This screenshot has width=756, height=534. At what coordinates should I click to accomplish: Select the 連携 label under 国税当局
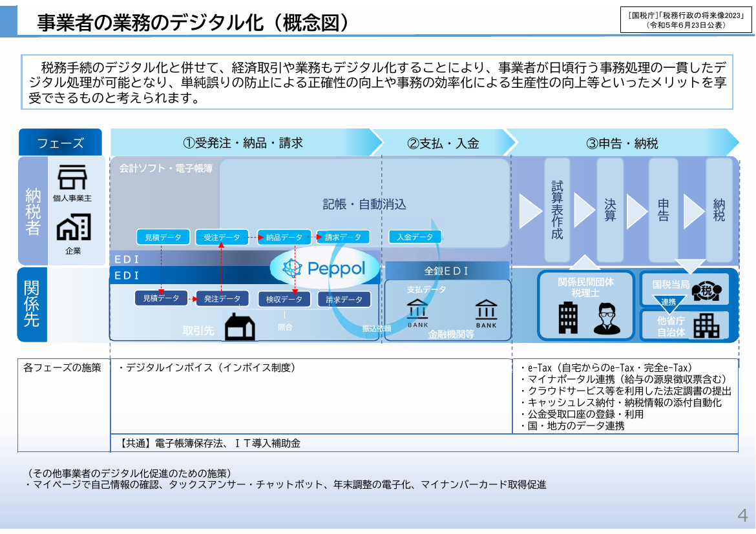click(668, 302)
